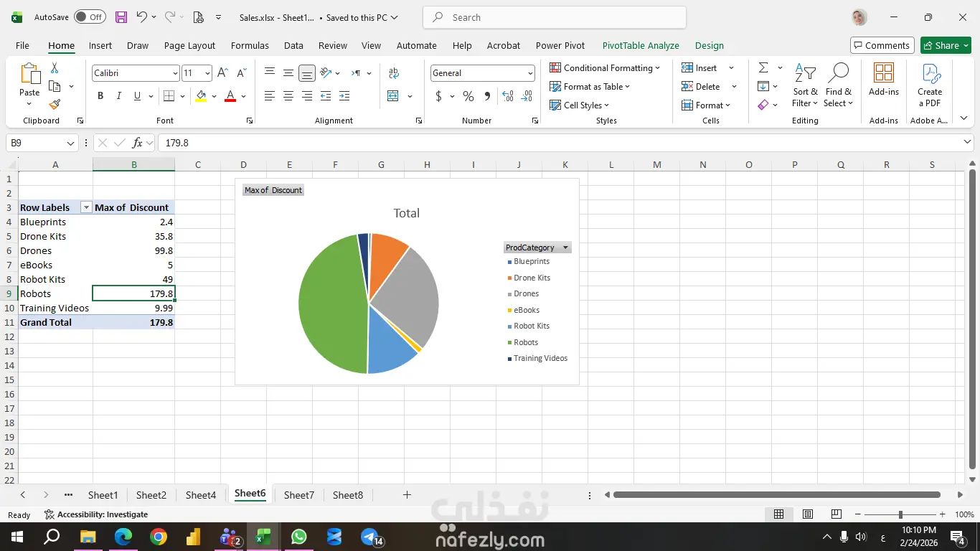Open the Formulas ribbon tab
This screenshot has height=551, width=980.
250,45
